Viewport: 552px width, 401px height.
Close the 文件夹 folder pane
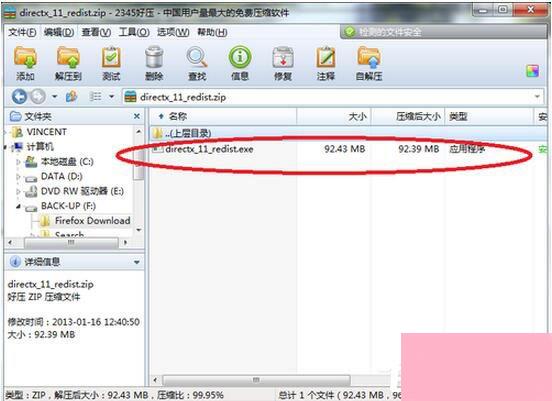tap(137, 116)
